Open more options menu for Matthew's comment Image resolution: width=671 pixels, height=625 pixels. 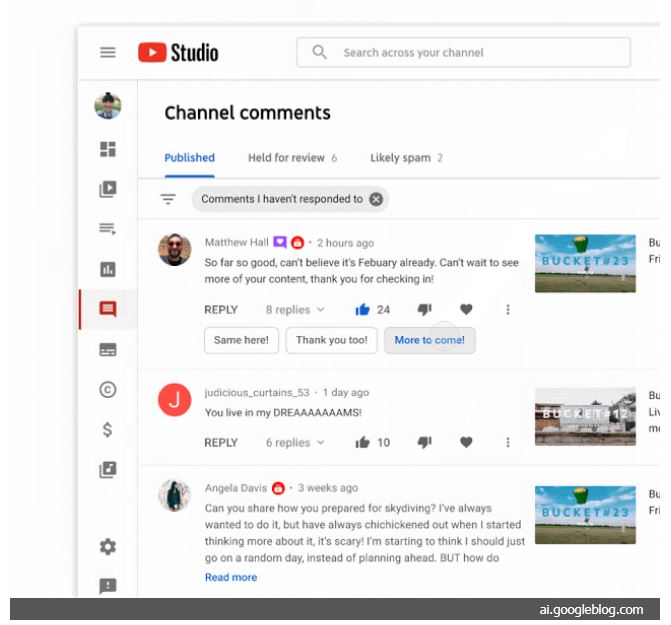tap(508, 310)
